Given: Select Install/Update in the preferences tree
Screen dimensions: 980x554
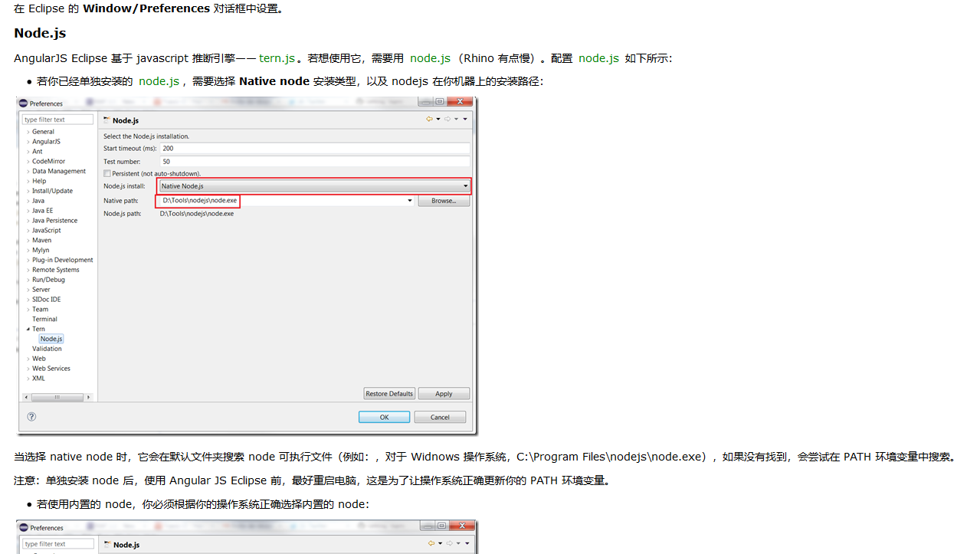Looking at the screenshot, I should [52, 192].
